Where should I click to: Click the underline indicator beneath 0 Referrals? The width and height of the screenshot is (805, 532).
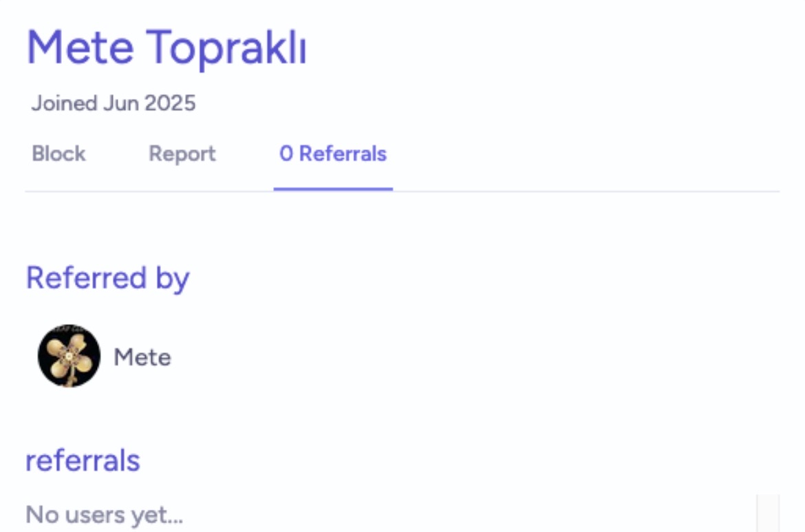coord(333,189)
